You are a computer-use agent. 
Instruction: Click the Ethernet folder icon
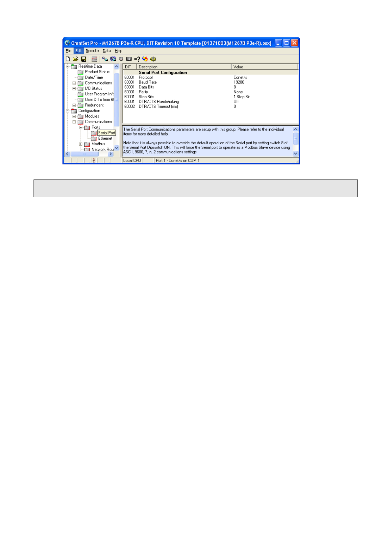point(94,138)
